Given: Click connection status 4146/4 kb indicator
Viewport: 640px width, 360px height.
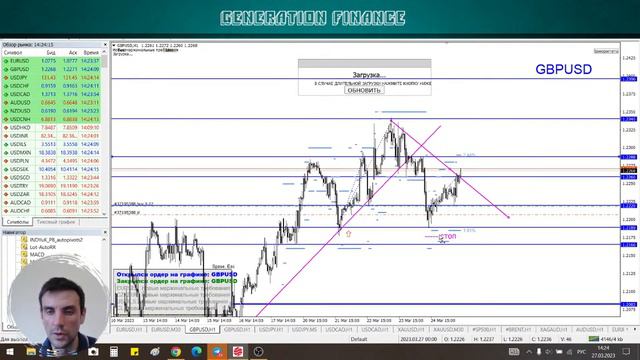Looking at the screenshot, I should pyautogui.click(x=605, y=339).
